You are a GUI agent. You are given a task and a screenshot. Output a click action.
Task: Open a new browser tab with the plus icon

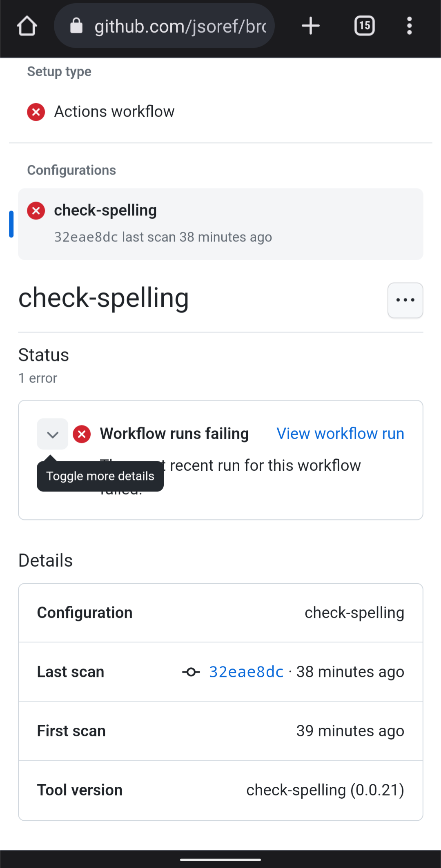310,26
